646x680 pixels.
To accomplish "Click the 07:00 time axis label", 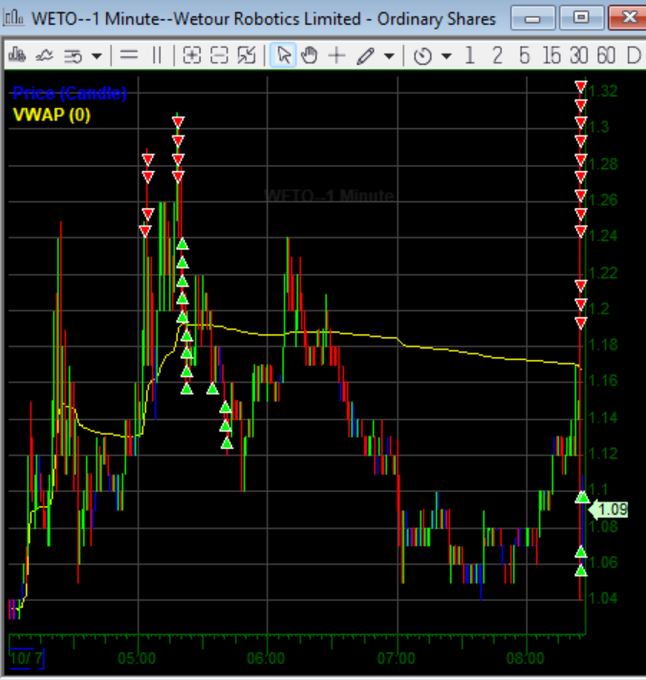I will coord(396,658).
